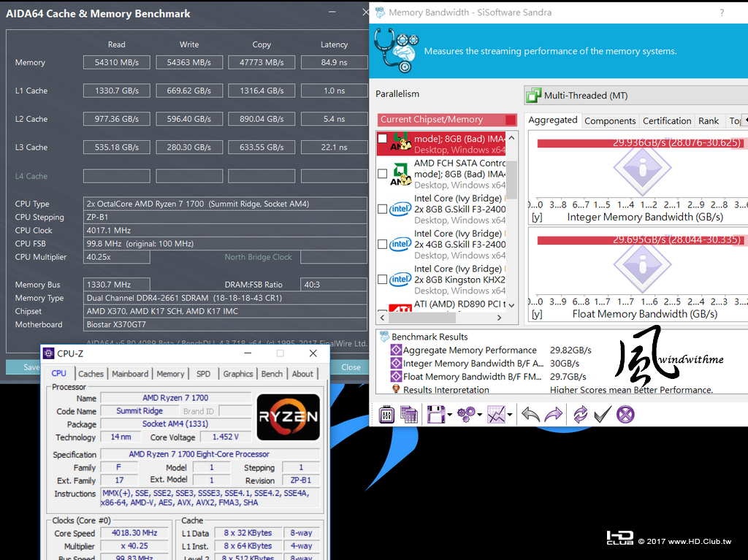Screen dimensions: 748x560
Task: Click the AIDA64 Memory Read value 54310 MB/s
Action: pyautogui.click(x=116, y=63)
